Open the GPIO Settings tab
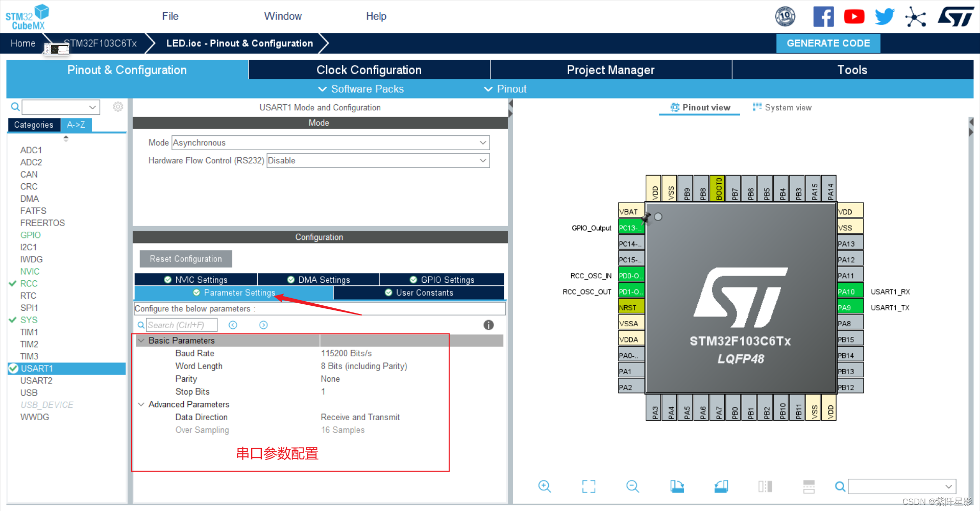The image size is (980, 511). pyautogui.click(x=442, y=280)
